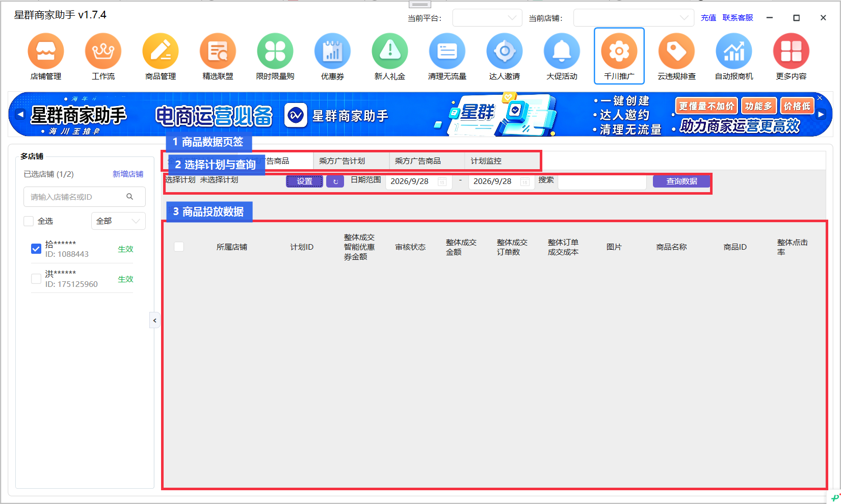The height and width of the screenshot is (504, 841).
Task: Expand the 当前店铺 dropdown
Action: pos(634,18)
